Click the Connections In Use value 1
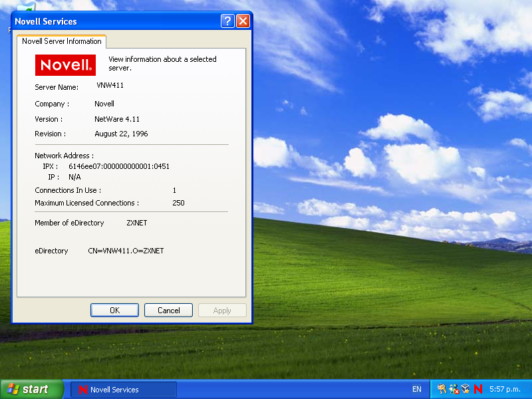Image resolution: width=532 pixels, height=399 pixels. pyautogui.click(x=174, y=190)
